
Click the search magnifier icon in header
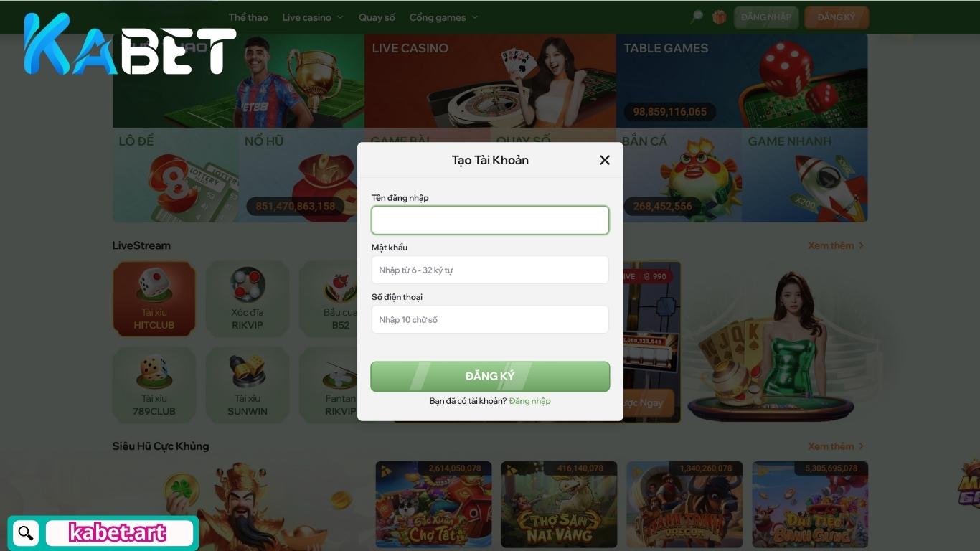697,17
